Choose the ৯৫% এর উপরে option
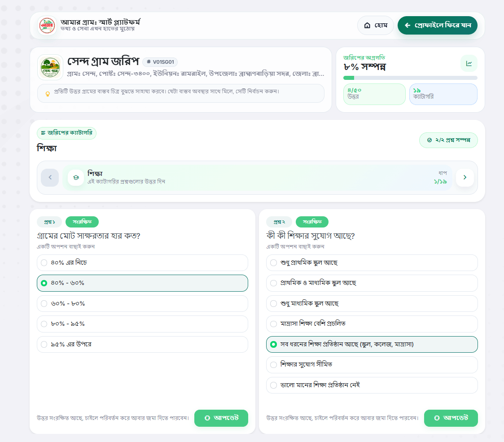The height and width of the screenshot is (442, 504). (142, 344)
